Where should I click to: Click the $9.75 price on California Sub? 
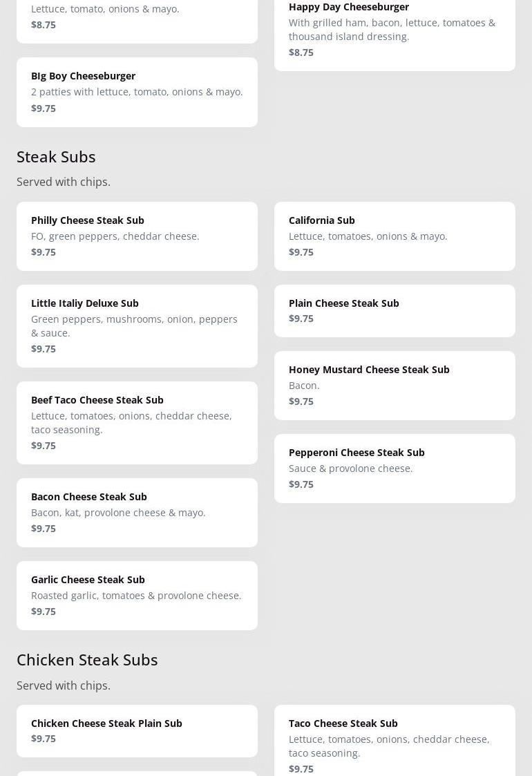[x=301, y=252]
